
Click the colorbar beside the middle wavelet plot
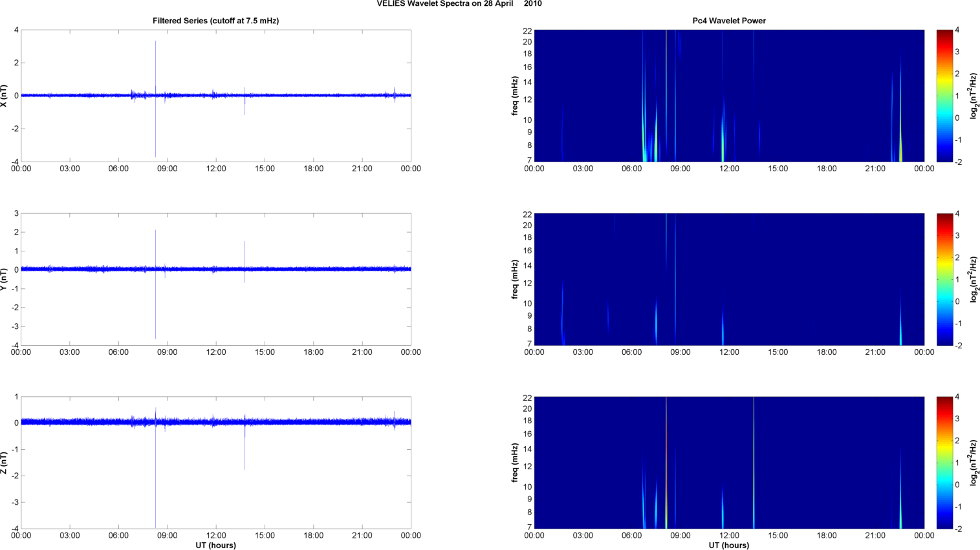(944, 279)
